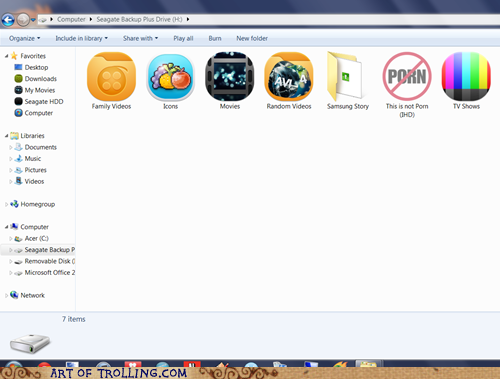Click the Documents library icon
Viewport: 500px width, 379px height.
(19, 147)
